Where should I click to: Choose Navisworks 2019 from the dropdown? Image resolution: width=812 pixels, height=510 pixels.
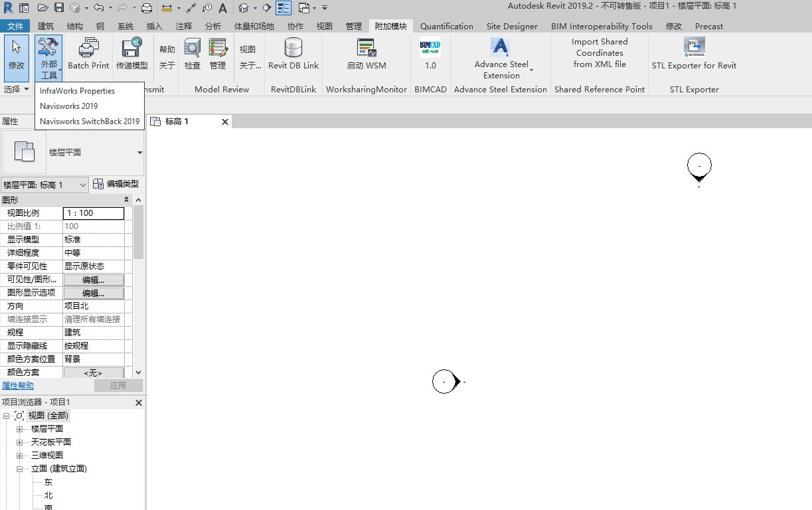(x=89, y=106)
